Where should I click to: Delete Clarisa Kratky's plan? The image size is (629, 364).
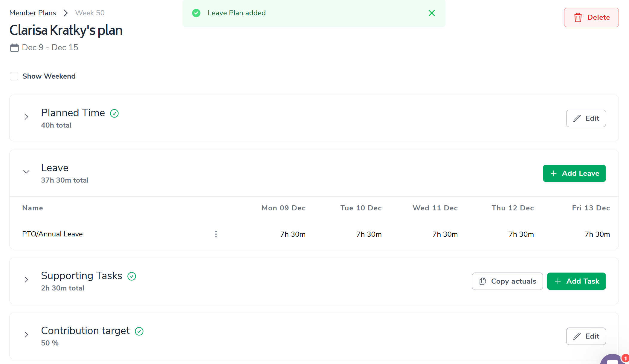click(591, 17)
